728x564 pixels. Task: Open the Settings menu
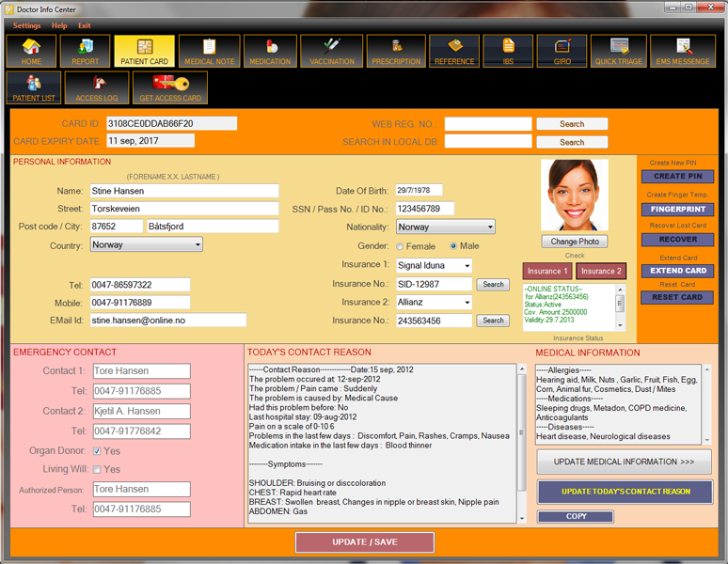26,25
